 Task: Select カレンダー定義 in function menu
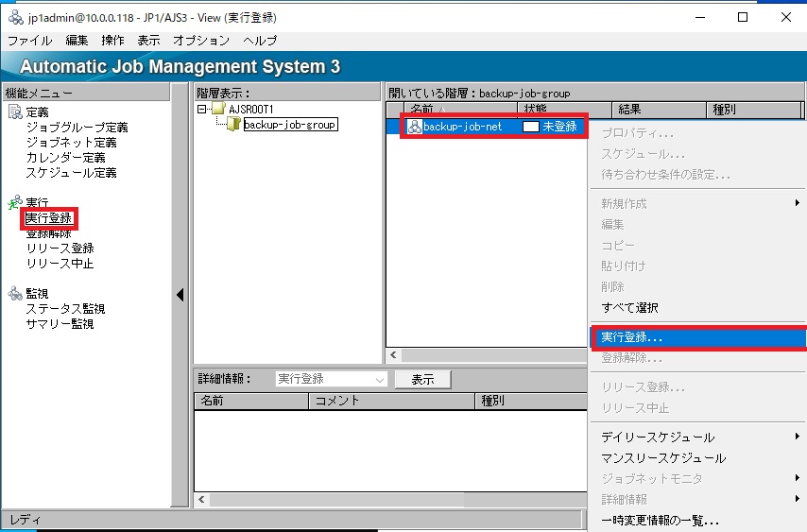[x=66, y=158]
